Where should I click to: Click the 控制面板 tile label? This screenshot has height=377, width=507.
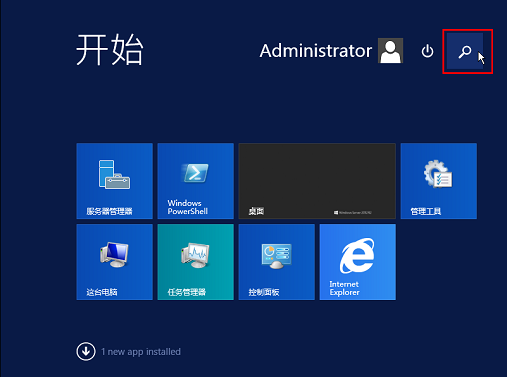pyautogui.click(x=264, y=292)
